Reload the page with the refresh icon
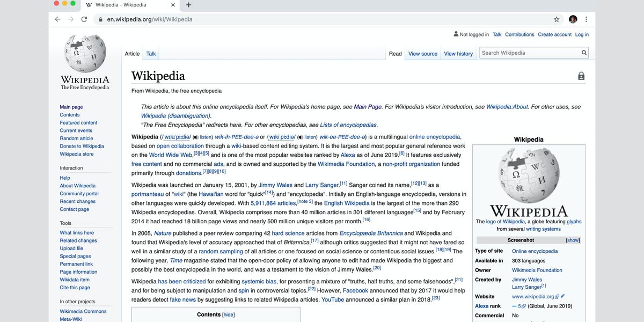 point(84,19)
